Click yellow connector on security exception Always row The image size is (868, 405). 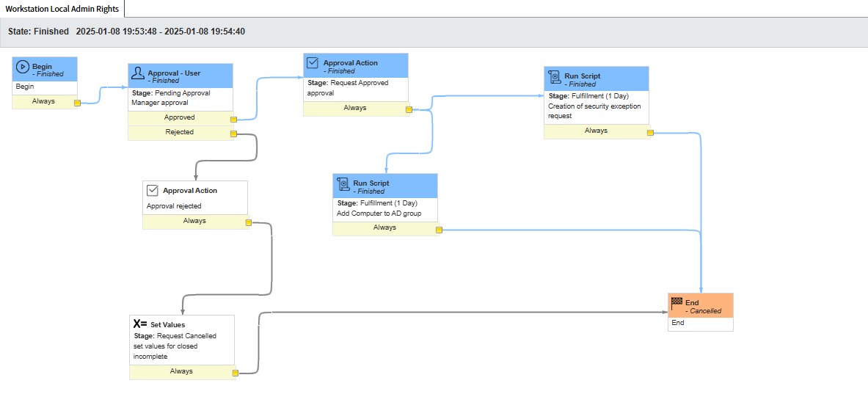coord(650,132)
